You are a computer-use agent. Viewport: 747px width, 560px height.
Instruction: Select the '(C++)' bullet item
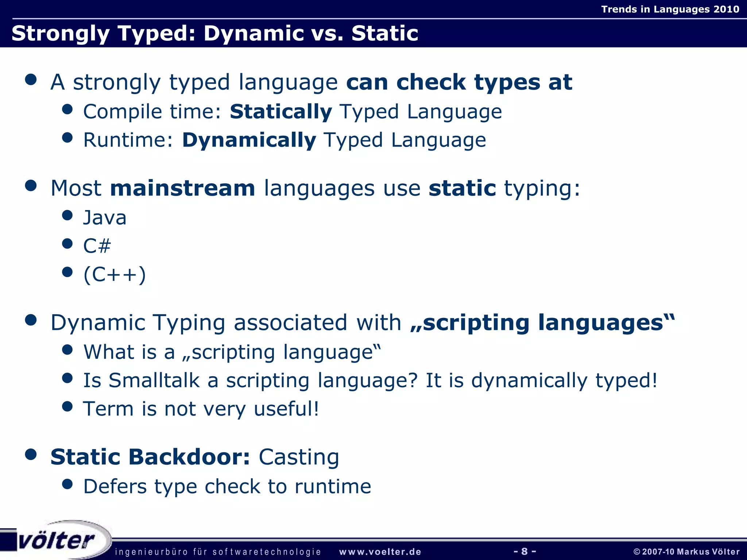coord(115,274)
